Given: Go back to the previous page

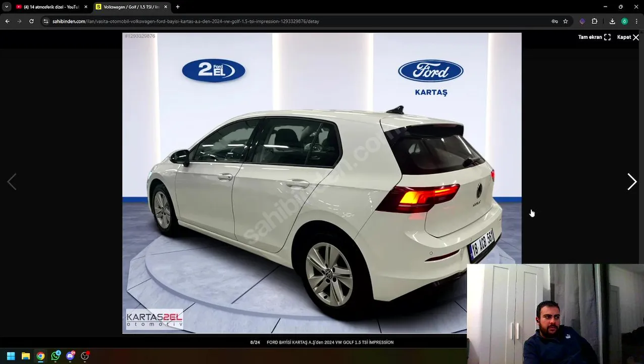Looking at the screenshot, I should pyautogui.click(x=7, y=21).
